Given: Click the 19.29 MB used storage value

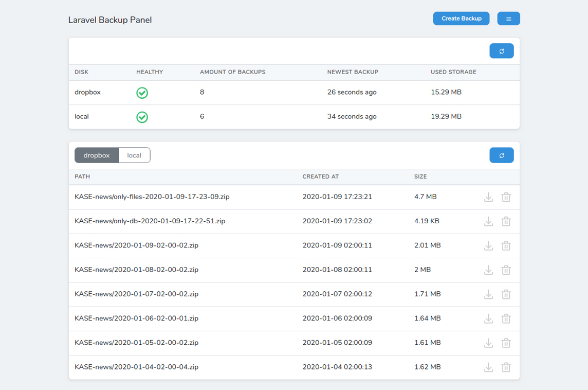Looking at the screenshot, I should point(446,116).
